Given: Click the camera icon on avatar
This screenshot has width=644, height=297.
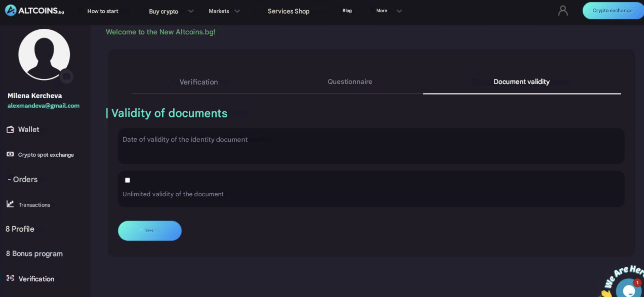Looking at the screenshot, I should click(66, 76).
